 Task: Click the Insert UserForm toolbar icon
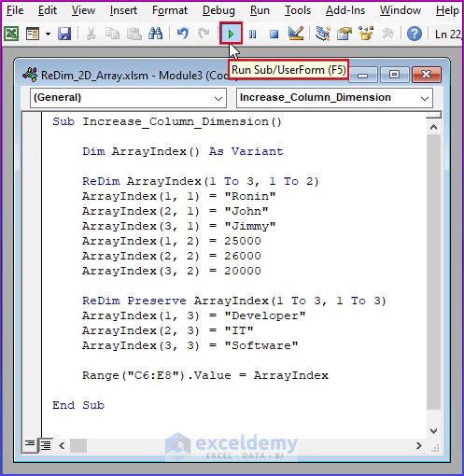tap(33, 34)
